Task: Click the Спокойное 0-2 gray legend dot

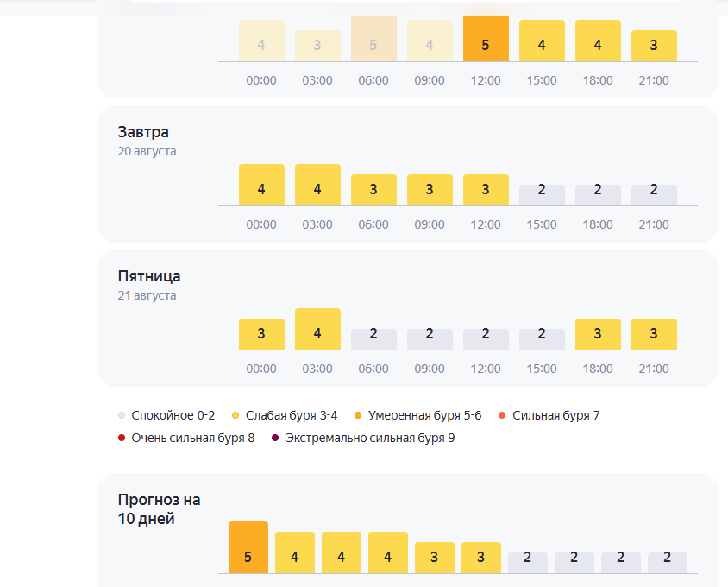Action: [122, 415]
